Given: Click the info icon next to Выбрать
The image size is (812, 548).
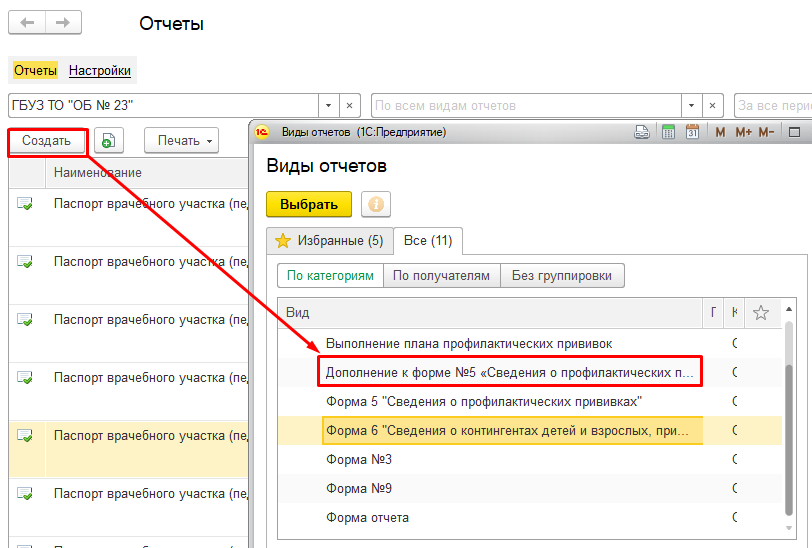Looking at the screenshot, I should pos(376,204).
